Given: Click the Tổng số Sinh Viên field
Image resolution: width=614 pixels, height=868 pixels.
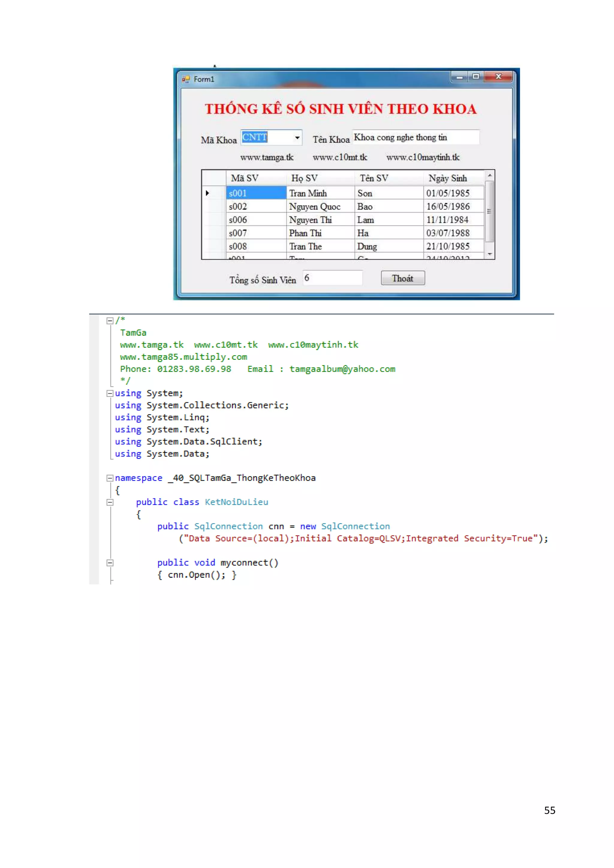Looking at the screenshot, I should point(332,278).
